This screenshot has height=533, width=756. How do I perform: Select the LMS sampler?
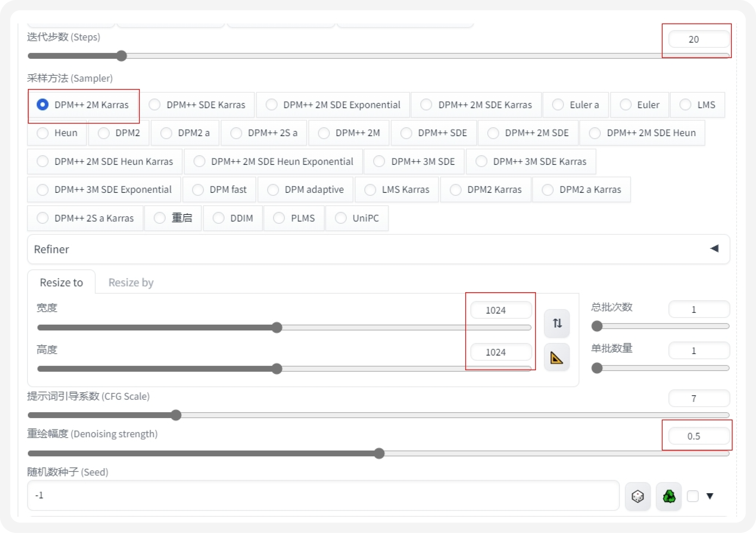[x=698, y=105]
